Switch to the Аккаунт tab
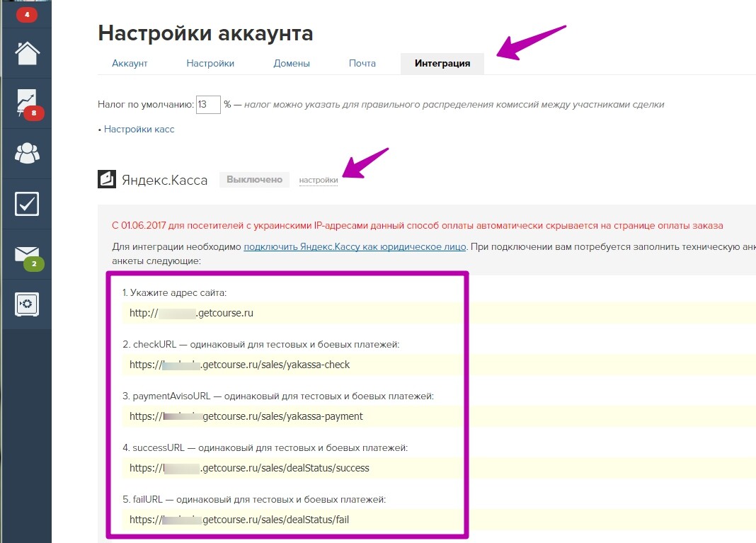 click(x=130, y=63)
